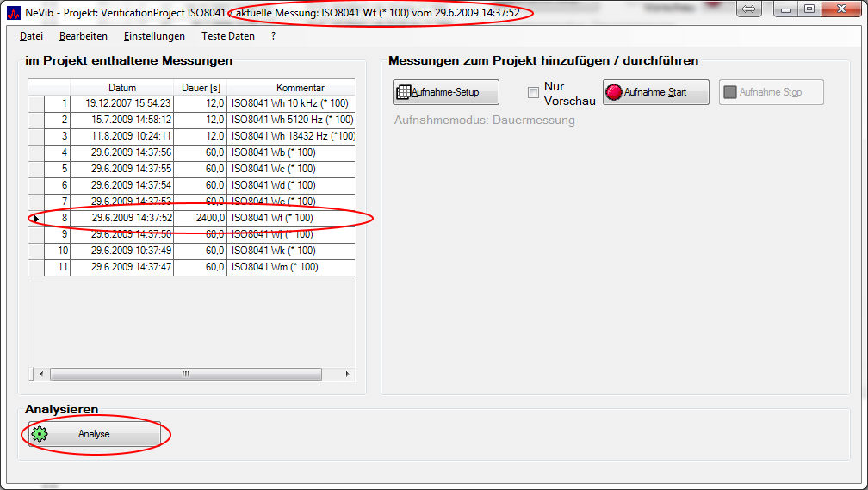This screenshot has height=490, width=868.
Task: Sort by Dauer [s] column header
Action: (201, 87)
